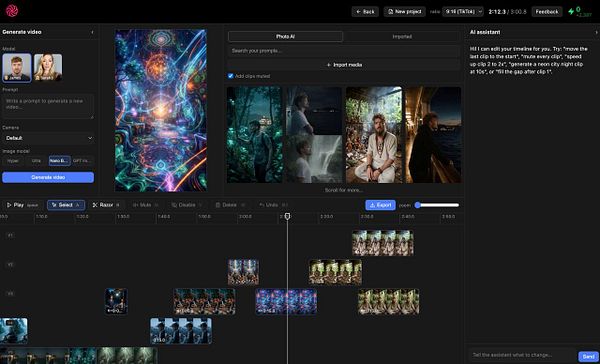Pick the seated man in white thumbnail
The width and height of the screenshot is (600, 364).
(374, 135)
